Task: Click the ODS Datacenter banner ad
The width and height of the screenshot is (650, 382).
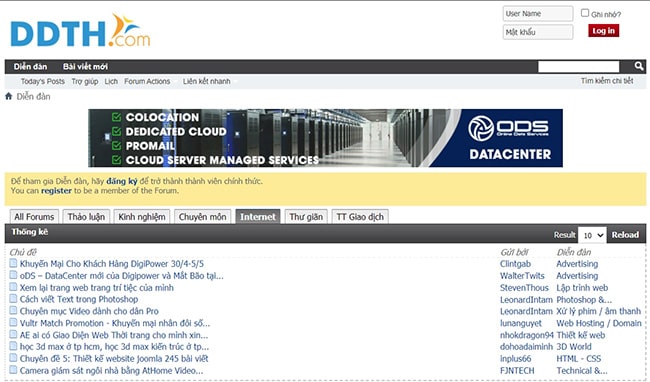Action: tap(325, 138)
